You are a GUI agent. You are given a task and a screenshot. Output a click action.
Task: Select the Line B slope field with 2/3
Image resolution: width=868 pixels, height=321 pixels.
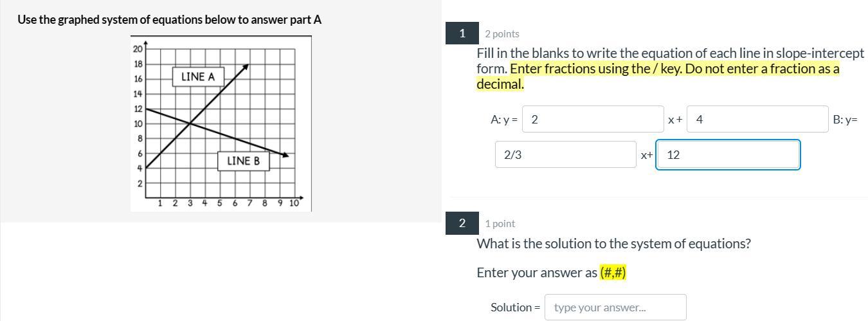pos(565,154)
